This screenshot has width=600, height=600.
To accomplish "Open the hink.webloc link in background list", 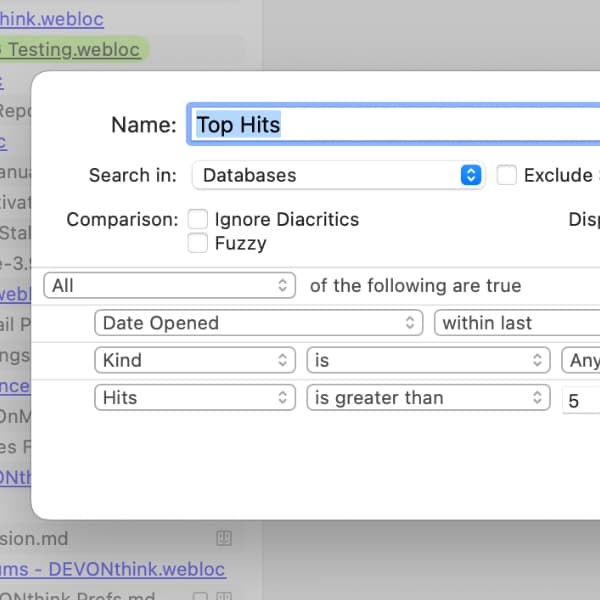I will (x=52, y=19).
